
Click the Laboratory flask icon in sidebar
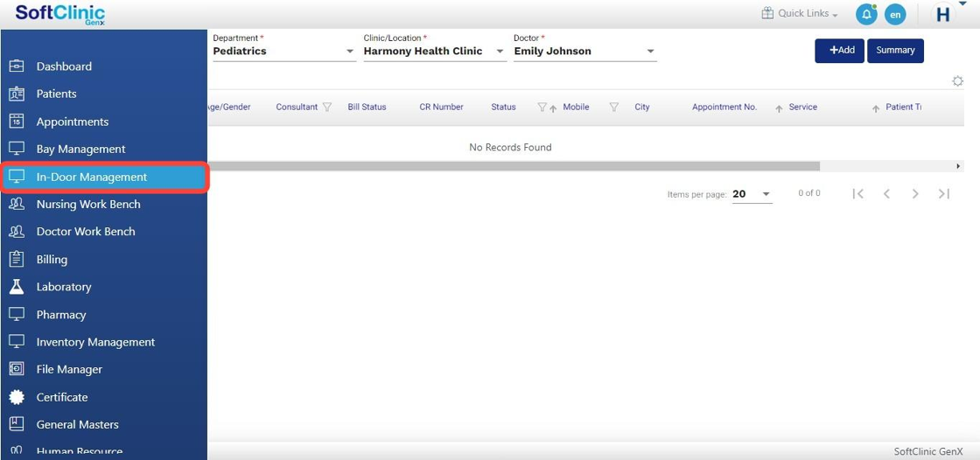click(17, 287)
